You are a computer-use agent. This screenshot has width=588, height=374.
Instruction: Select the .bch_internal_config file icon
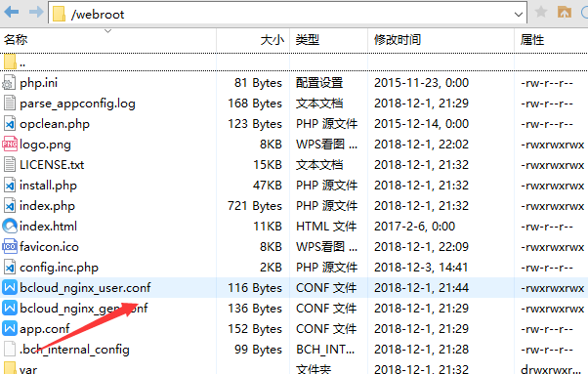10,349
